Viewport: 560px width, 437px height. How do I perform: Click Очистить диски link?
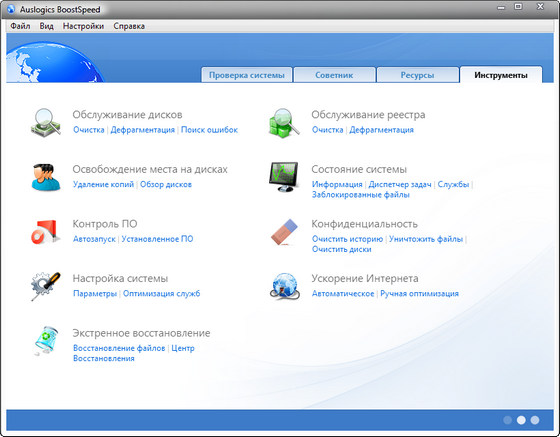point(342,249)
